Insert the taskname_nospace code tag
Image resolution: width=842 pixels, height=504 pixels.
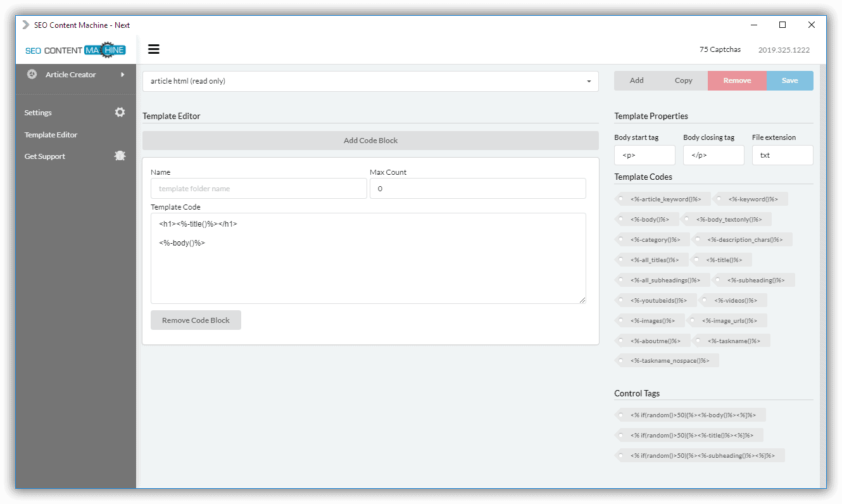click(x=667, y=361)
